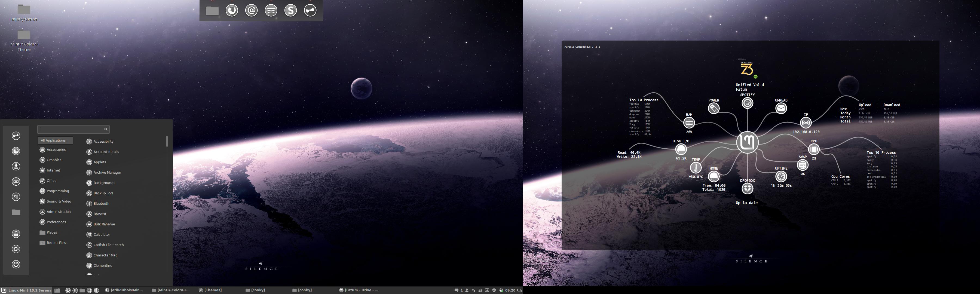Screen dimensions: 980x294
Task: Open the Places category
Action: coord(48,232)
